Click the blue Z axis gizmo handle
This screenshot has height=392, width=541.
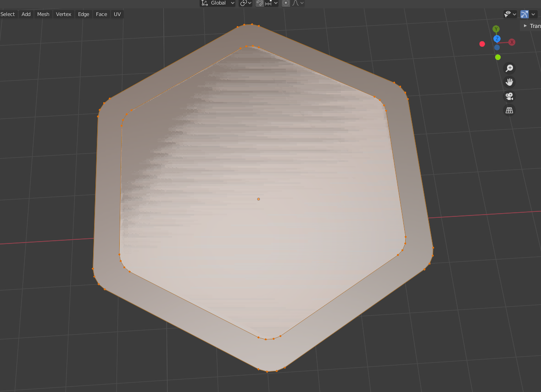(497, 39)
